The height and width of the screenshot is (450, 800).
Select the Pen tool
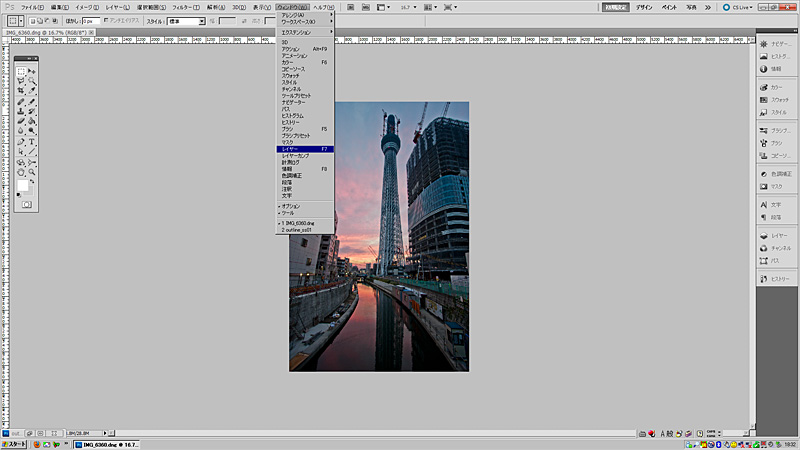pos(21,142)
